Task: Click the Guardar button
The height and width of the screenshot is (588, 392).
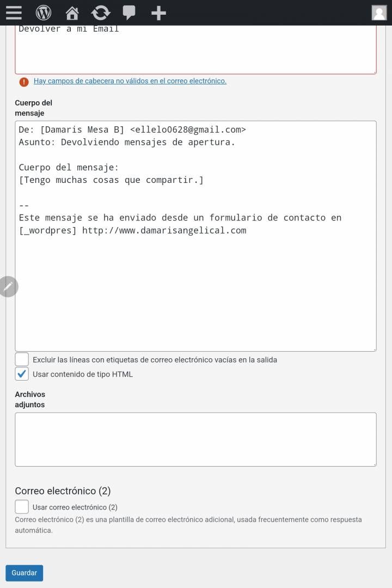Action: click(x=24, y=573)
